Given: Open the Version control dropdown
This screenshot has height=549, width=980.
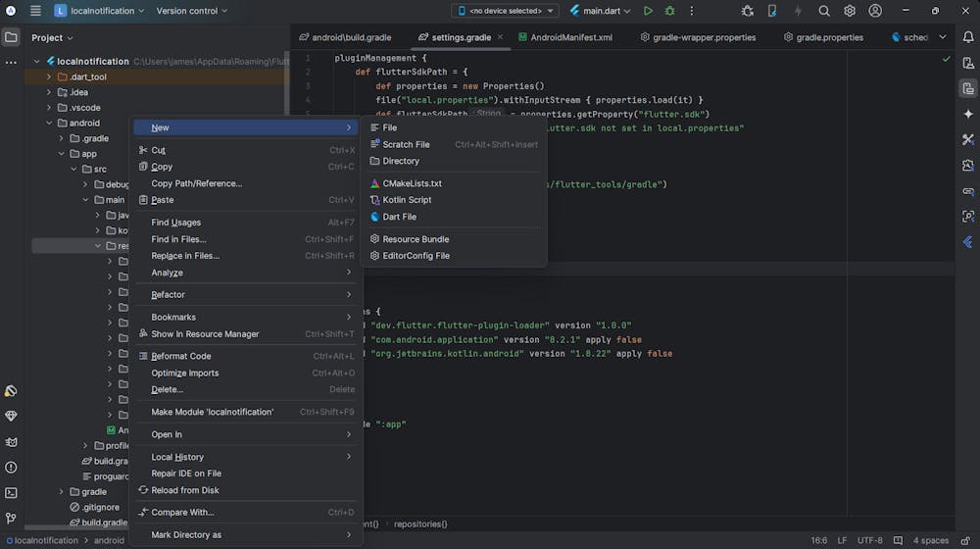Looking at the screenshot, I should 191,11.
